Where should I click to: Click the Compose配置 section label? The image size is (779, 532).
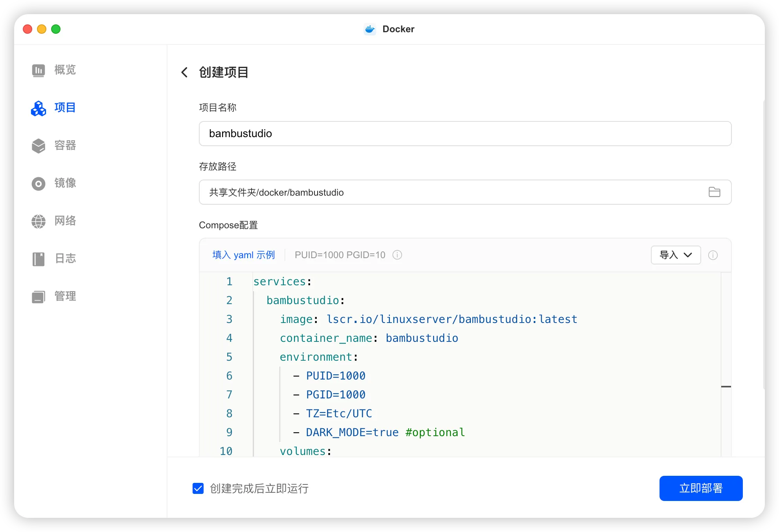(x=228, y=225)
